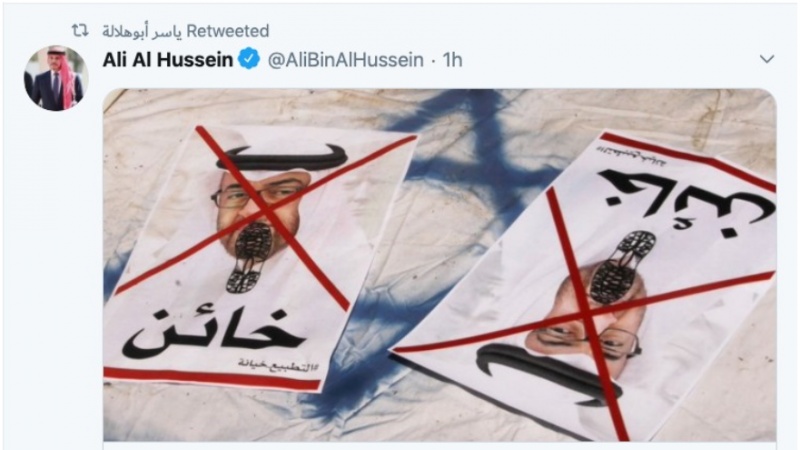This screenshot has width=800, height=450.
Task: Click the large black lettering on the right poster
Action: pyautogui.click(x=686, y=202)
